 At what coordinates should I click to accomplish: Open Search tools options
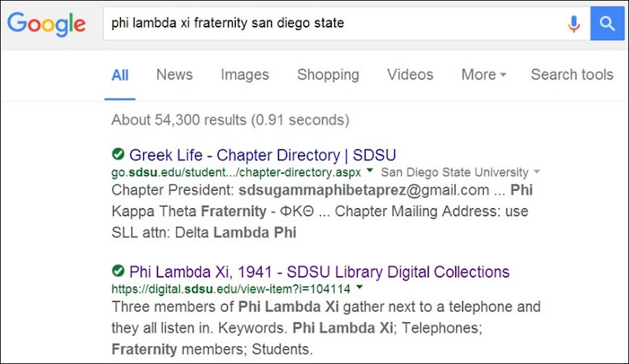click(572, 75)
